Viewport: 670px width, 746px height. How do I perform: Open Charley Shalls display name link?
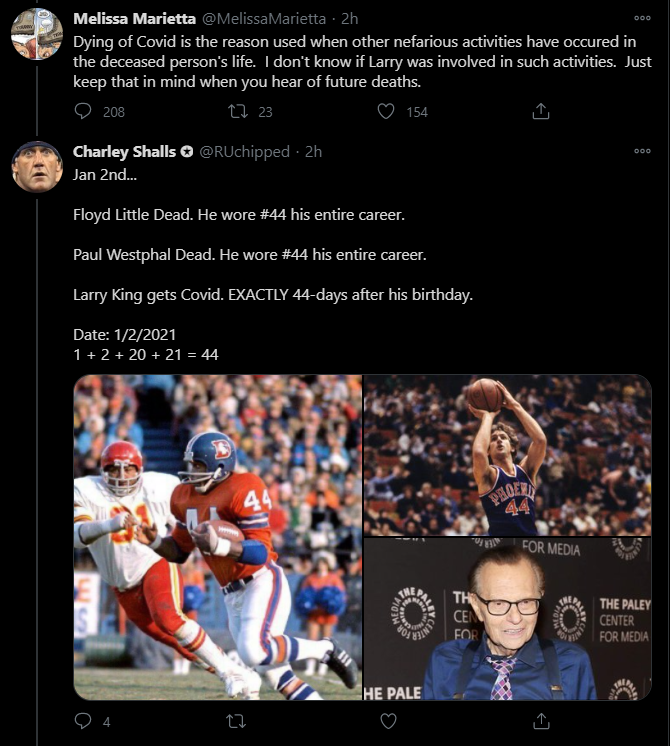tap(124, 152)
